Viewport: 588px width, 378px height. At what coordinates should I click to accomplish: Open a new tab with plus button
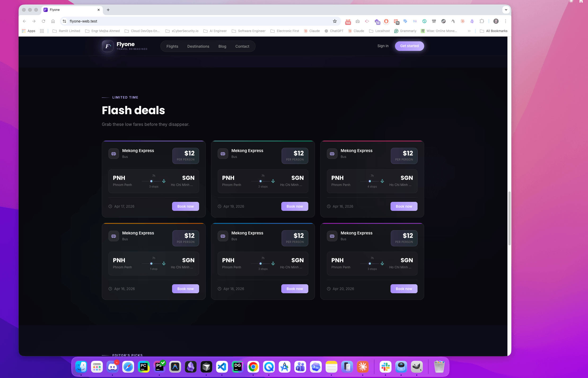click(x=108, y=10)
